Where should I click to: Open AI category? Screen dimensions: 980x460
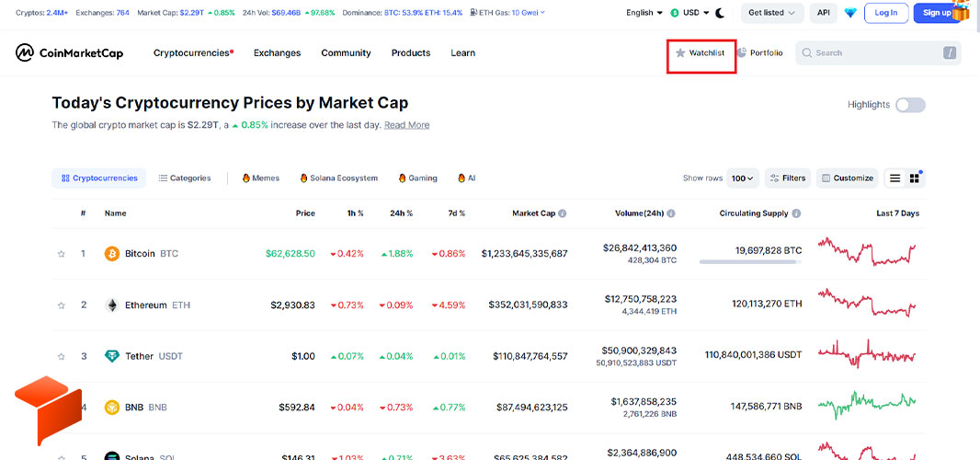pos(467,178)
